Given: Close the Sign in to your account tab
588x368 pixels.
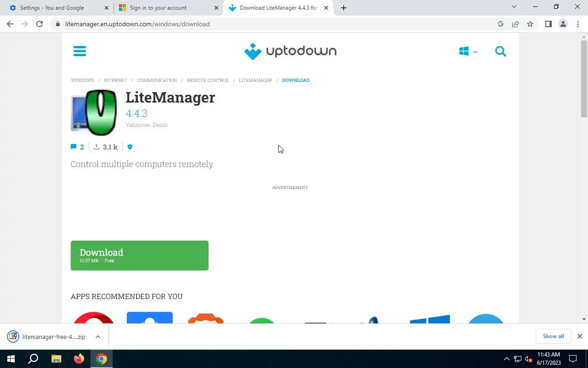Looking at the screenshot, I should 216,8.
